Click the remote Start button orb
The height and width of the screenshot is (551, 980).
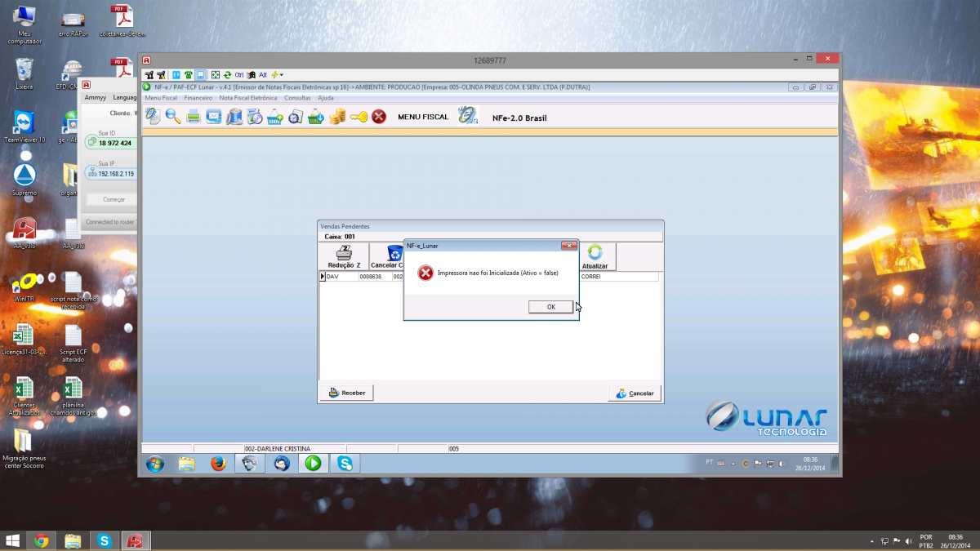(x=154, y=464)
